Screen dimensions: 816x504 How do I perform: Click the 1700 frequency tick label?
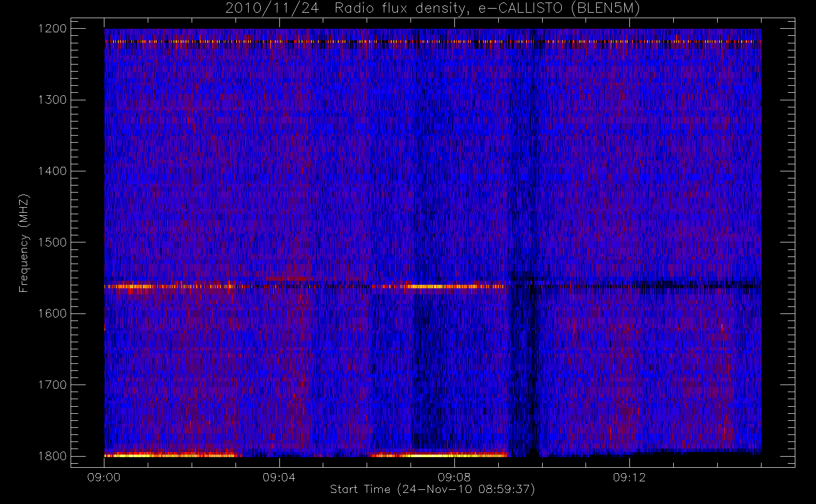point(52,385)
